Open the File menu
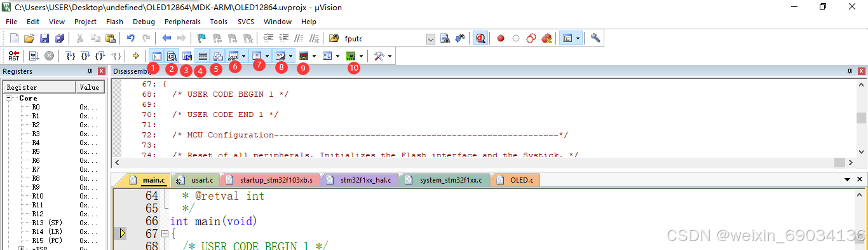The image size is (868, 250). [x=11, y=22]
